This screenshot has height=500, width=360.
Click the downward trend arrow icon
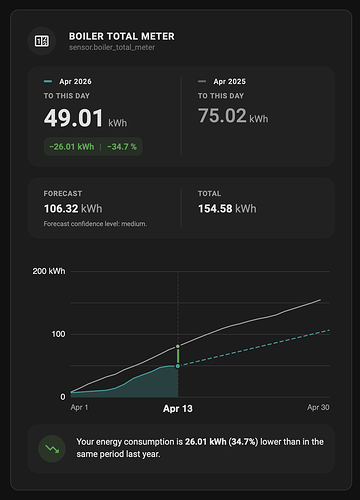[x=52, y=449]
